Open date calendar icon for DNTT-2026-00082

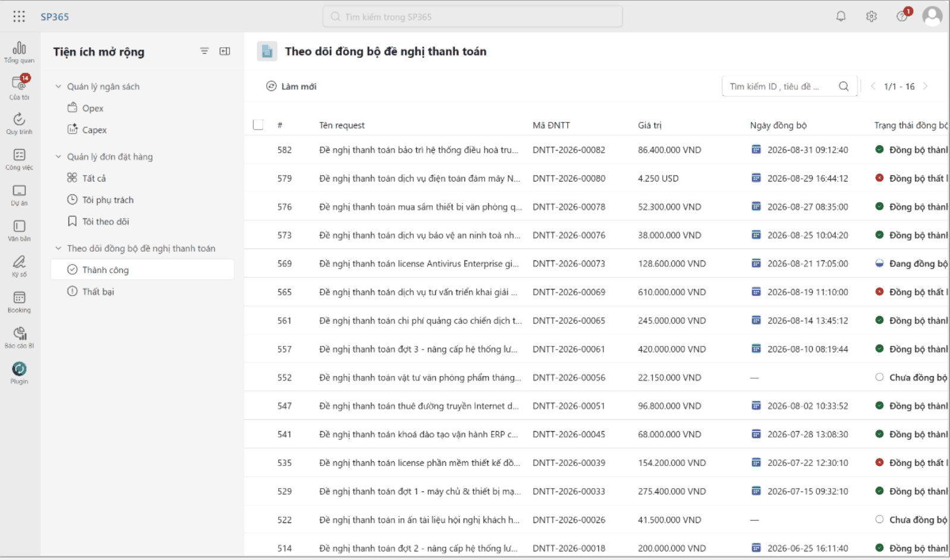click(x=756, y=149)
